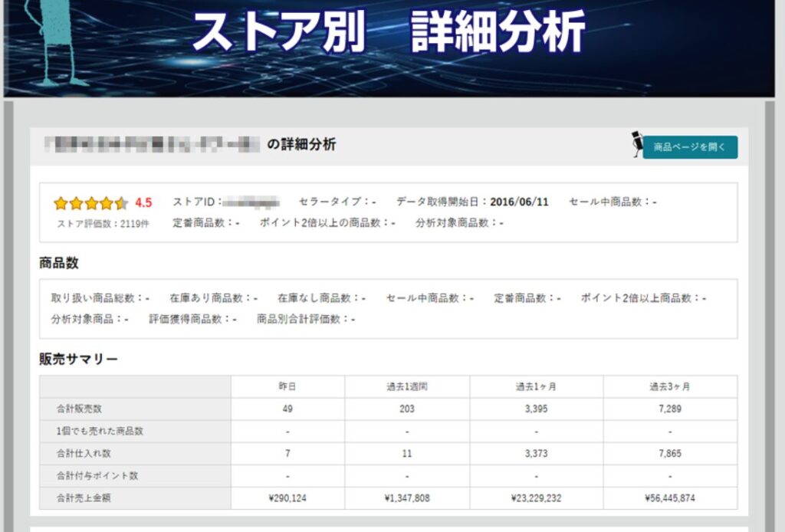Select the 昨日 column header
The height and width of the screenshot is (532, 785).
coord(287,386)
